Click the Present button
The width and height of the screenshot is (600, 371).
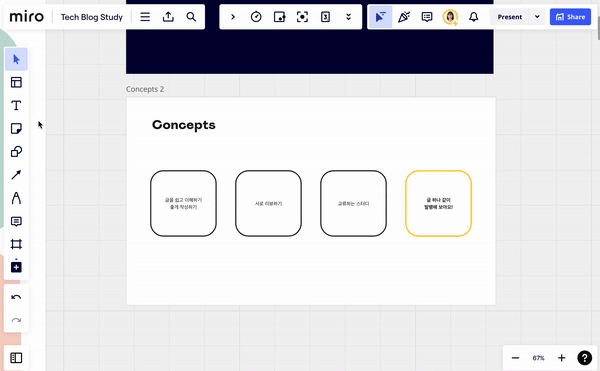[509, 17]
